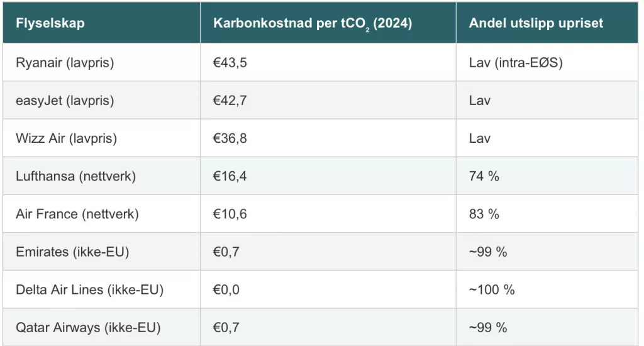Screen dimensions: 644x346
Task: Click the €43,5 carbon cost value
Action: click(230, 63)
